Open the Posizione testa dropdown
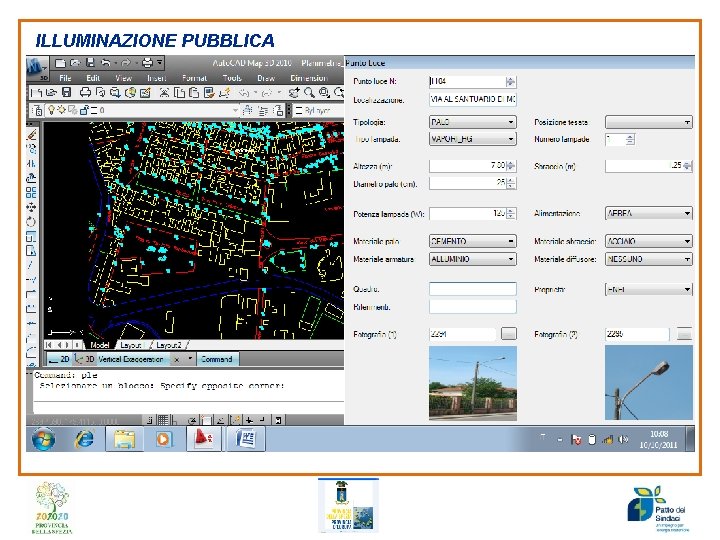This screenshot has width=720, height=540. coord(648,122)
